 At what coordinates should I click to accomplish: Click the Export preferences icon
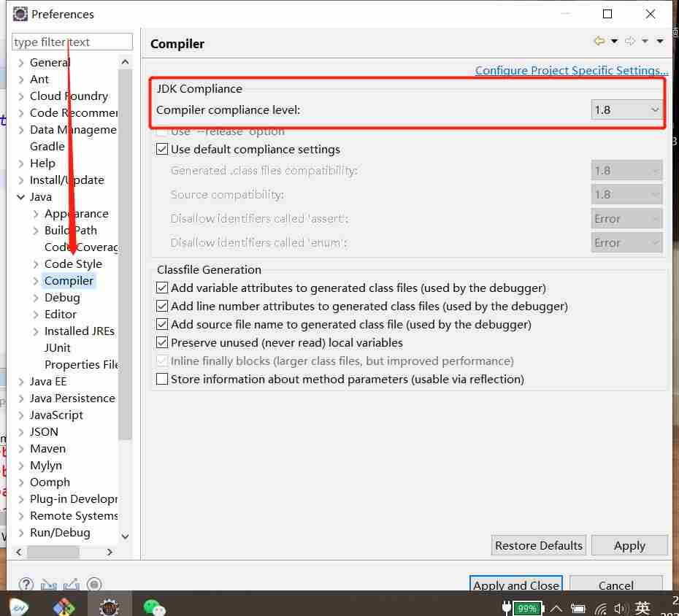point(71,585)
